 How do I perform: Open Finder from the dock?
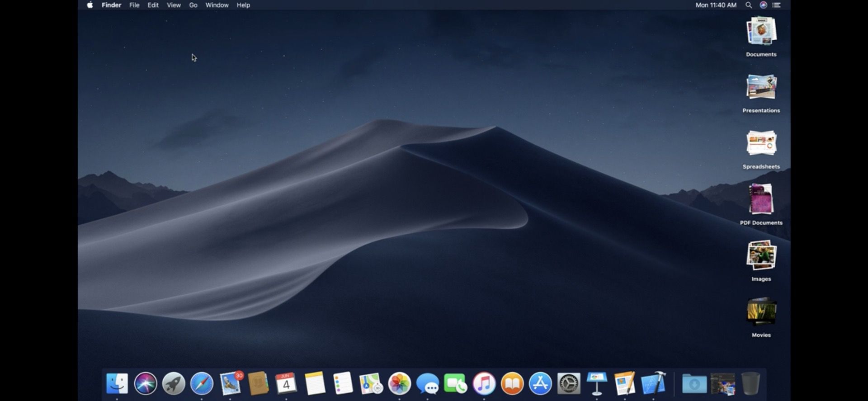tap(117, 383)
